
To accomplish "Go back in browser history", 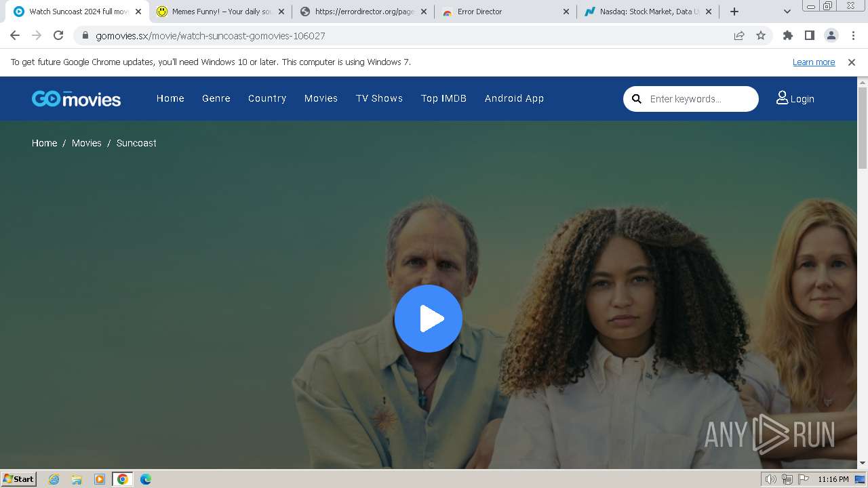I will [x=15, y=35].
